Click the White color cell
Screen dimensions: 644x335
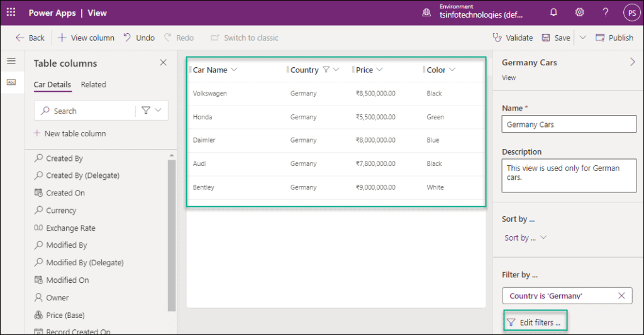(x=435, y=187)
